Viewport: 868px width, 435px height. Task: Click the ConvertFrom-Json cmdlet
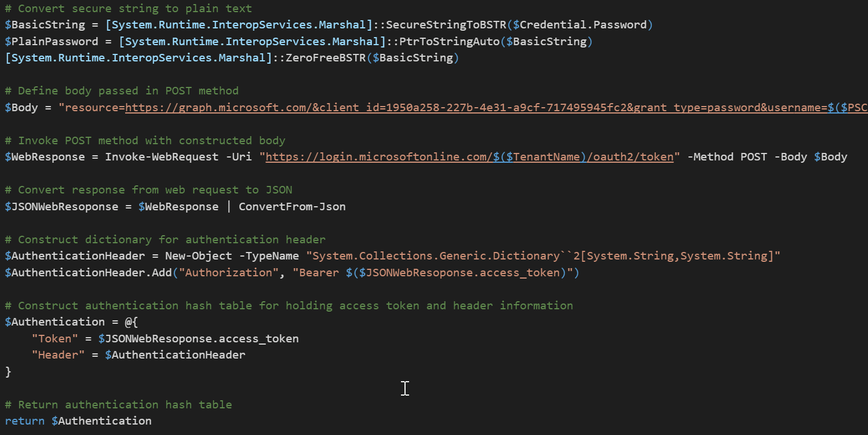coord(292,206)
